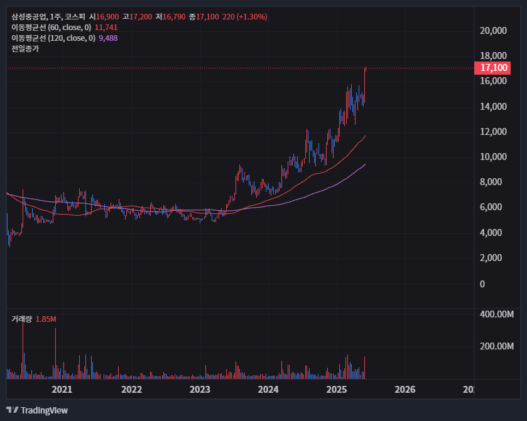Click the 20,000 price axis label
This screenshot has width=527, height=421.
pos(493,31)
